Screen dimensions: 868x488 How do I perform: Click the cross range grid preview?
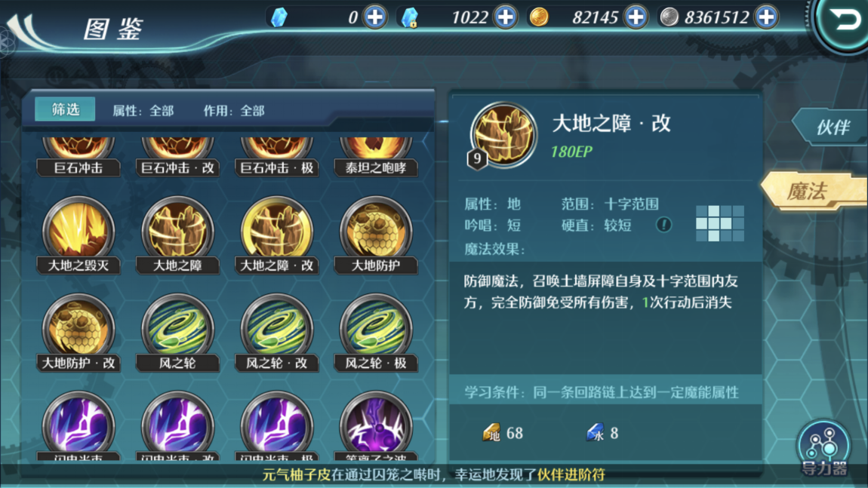click(x=719, y=223)
